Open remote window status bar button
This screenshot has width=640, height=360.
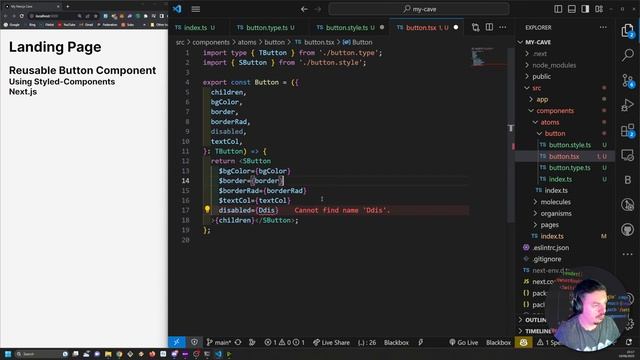click(177, 342)
